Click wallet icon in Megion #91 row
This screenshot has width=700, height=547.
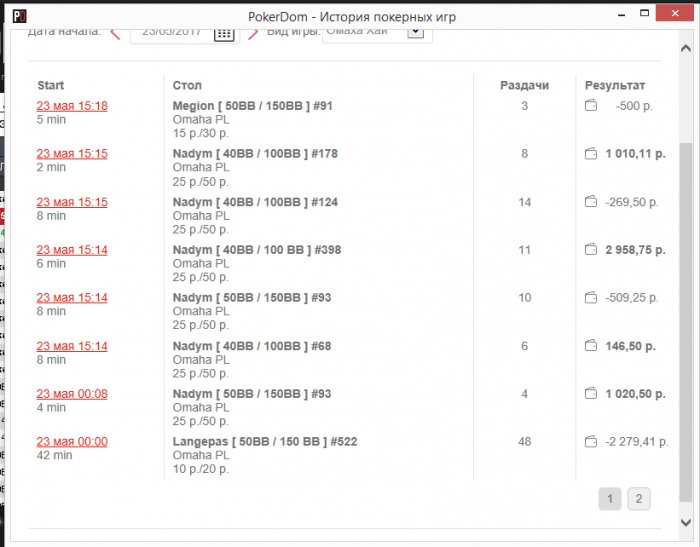pyautogui.click(x=591, y=106)
